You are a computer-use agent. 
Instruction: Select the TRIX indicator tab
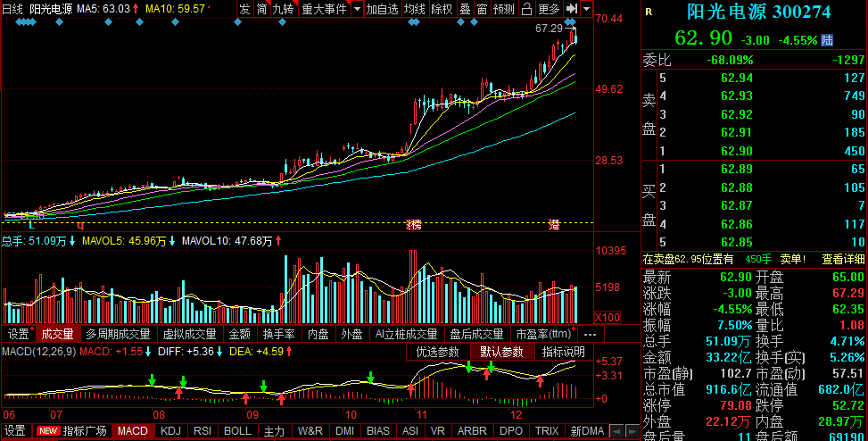(x=547, y=431)
